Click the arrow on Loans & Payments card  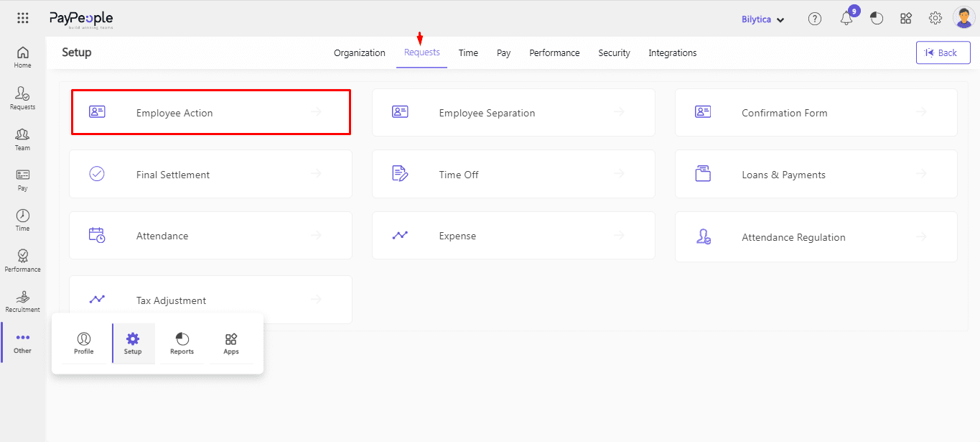coord(922,174)
